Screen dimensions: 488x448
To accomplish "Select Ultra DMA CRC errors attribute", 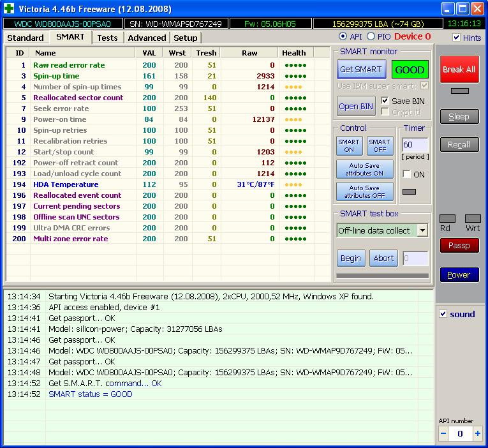I will point(167,228).
